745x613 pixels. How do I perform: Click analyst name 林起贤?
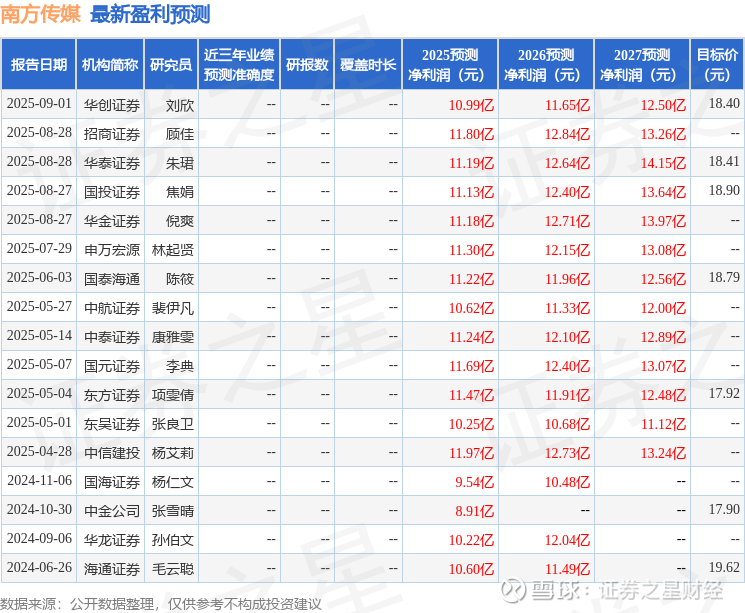point(172,250)
